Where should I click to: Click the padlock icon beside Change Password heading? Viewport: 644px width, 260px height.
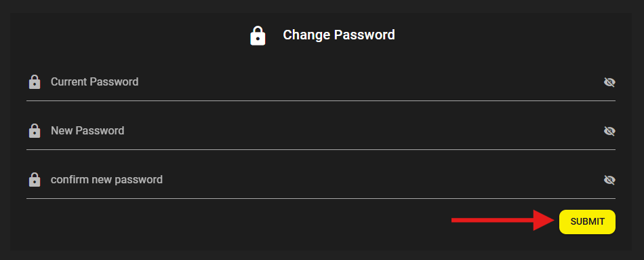click(x=258, y=36)
